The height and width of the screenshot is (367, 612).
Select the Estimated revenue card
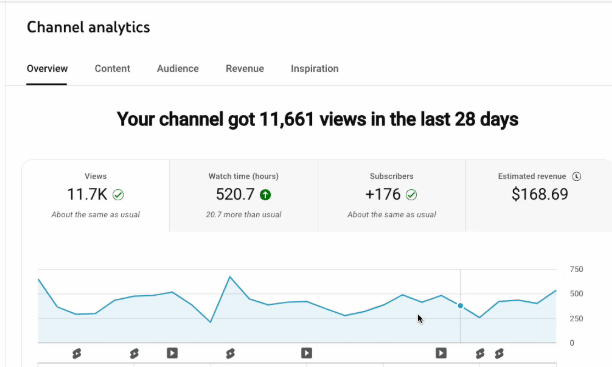539,196
